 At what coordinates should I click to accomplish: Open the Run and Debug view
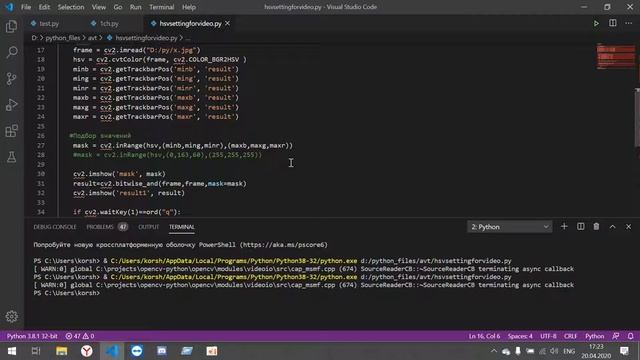[x=11, y=104]
